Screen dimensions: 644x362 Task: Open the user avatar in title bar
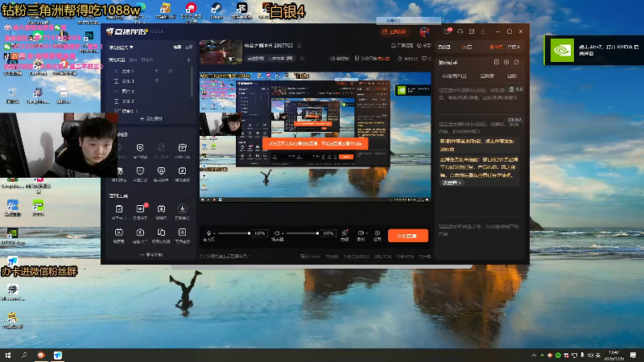point(424,31)
